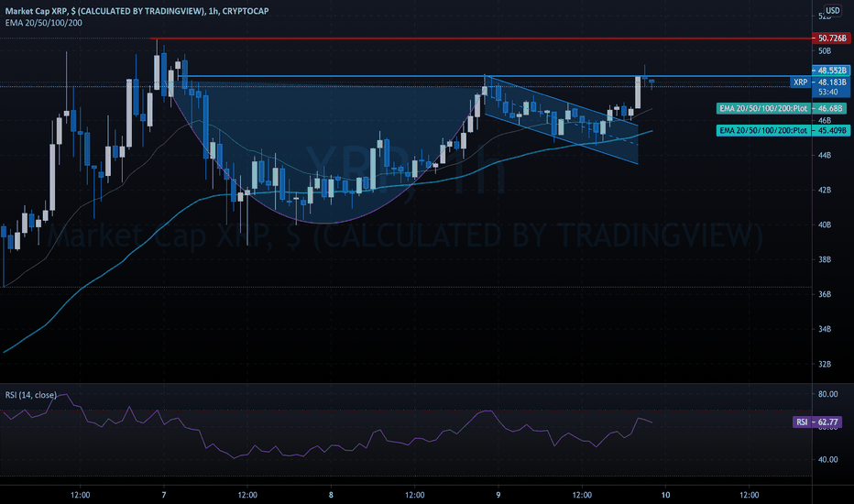Click the date label 9 on time axis
This screenshot has height=504, width=854.
[498, 495]
